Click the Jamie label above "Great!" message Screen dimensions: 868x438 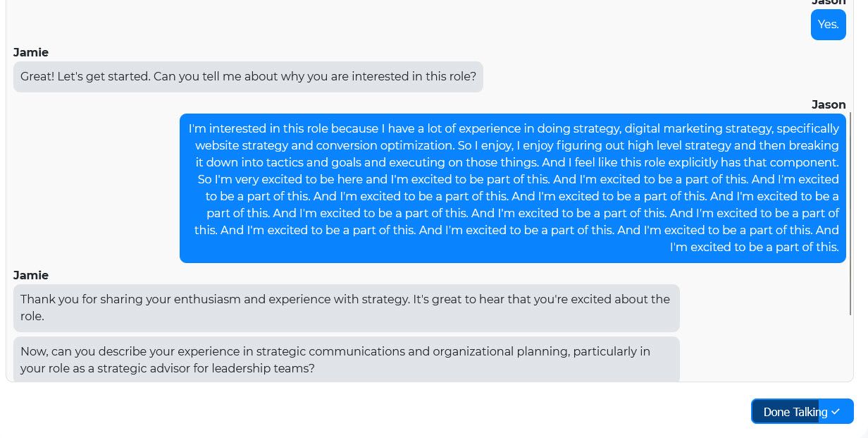pyautogui.click(x=31, y=52)
